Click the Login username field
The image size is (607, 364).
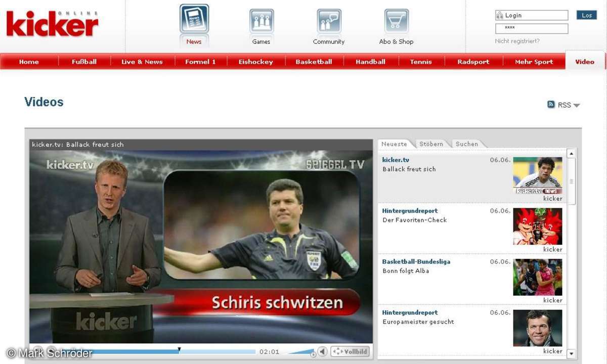pyautogui.click(x=532, y=15)
